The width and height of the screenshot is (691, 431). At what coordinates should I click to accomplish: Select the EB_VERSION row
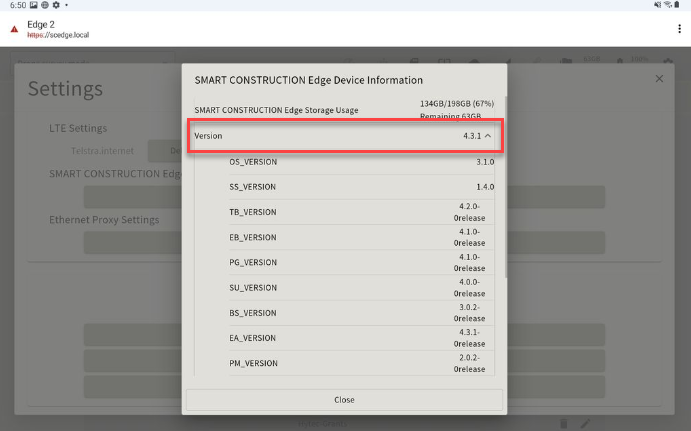pos(361,237)
